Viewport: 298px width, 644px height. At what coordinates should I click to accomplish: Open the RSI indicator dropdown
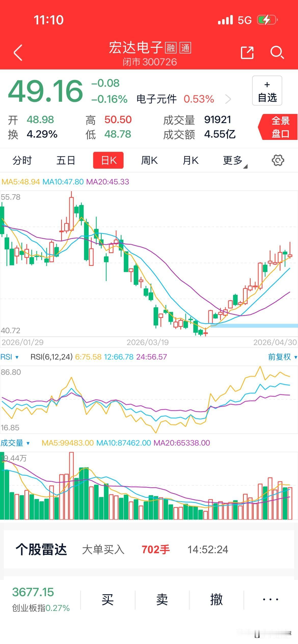coord(9,357)
